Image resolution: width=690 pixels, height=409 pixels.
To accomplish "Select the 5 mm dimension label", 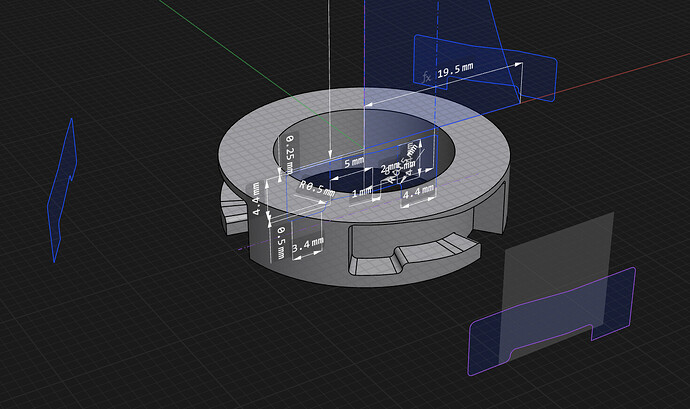I will tap(354, 162).
